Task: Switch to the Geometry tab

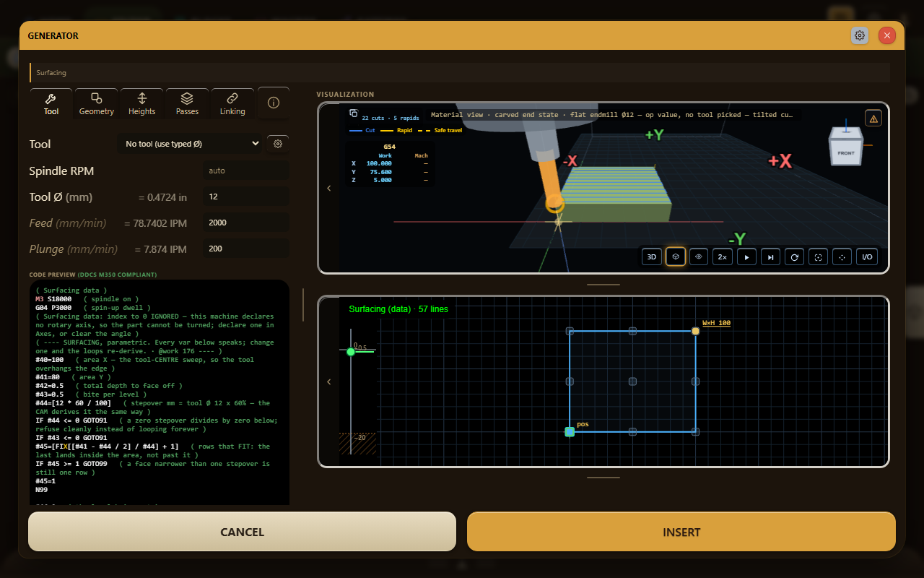Action: pos(97,104)
